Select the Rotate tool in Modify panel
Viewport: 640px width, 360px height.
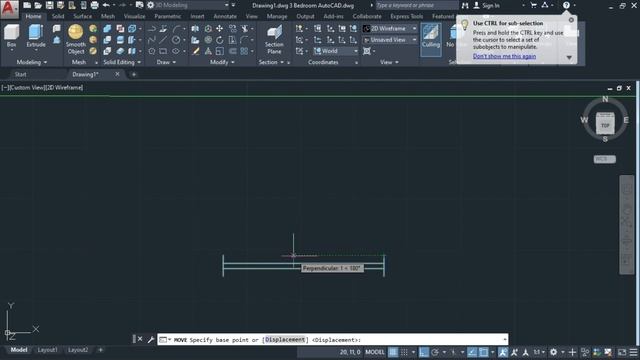tap(220, 40)
